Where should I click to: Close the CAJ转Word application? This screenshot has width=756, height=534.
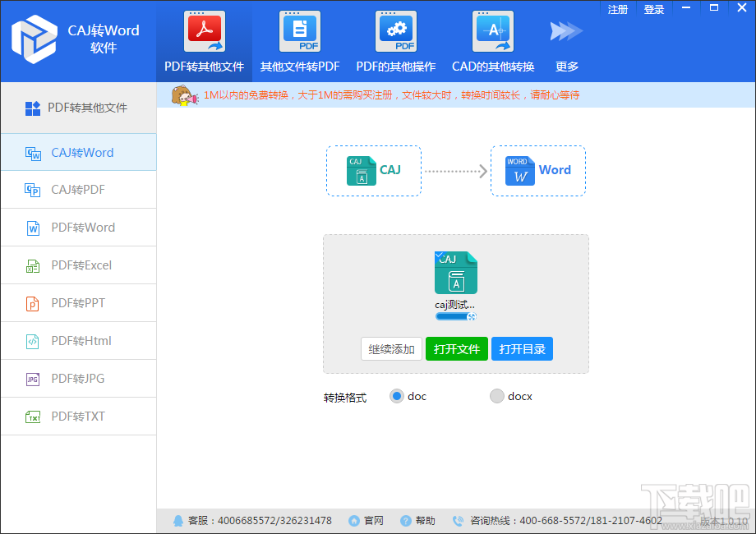(742, 8)
